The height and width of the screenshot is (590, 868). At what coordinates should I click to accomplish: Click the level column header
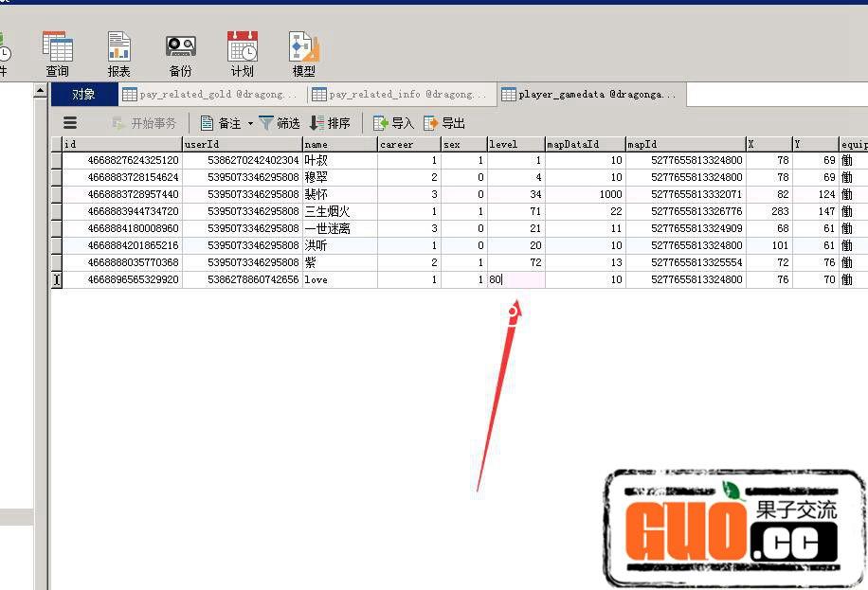[515, 144]
